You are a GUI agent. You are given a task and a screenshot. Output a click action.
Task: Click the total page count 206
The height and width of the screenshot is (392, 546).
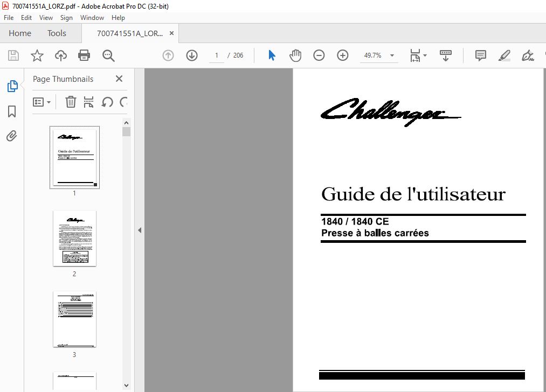[x=238, y=55]
